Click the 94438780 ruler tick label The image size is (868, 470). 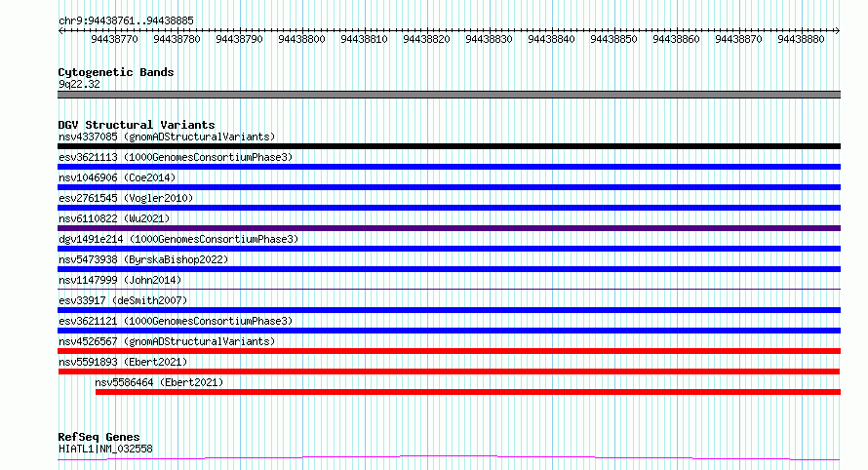[x=177, y=39]
